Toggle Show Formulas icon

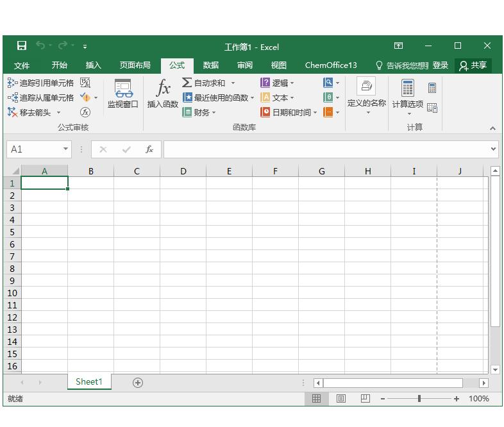click(x=85, y=83)
